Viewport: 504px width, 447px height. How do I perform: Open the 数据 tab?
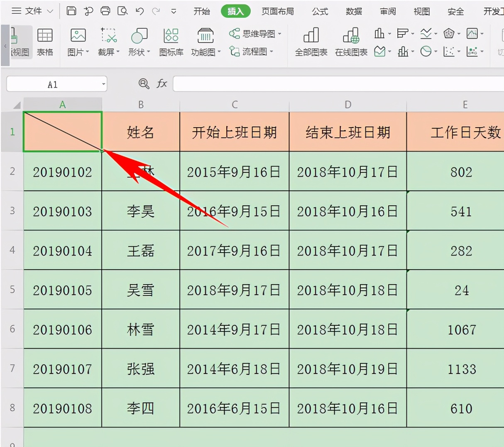354,11
